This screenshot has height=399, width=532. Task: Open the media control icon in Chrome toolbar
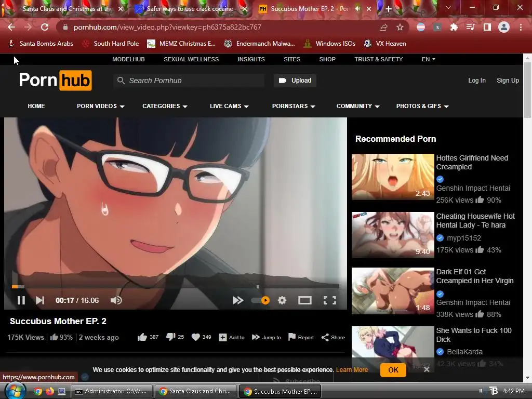coord(470,27)
